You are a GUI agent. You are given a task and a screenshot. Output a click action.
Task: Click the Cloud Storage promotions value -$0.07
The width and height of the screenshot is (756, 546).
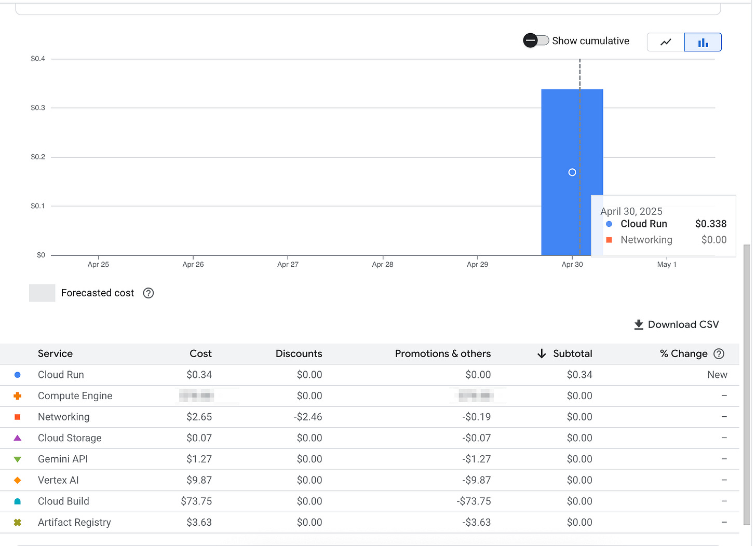pos(477,438)
